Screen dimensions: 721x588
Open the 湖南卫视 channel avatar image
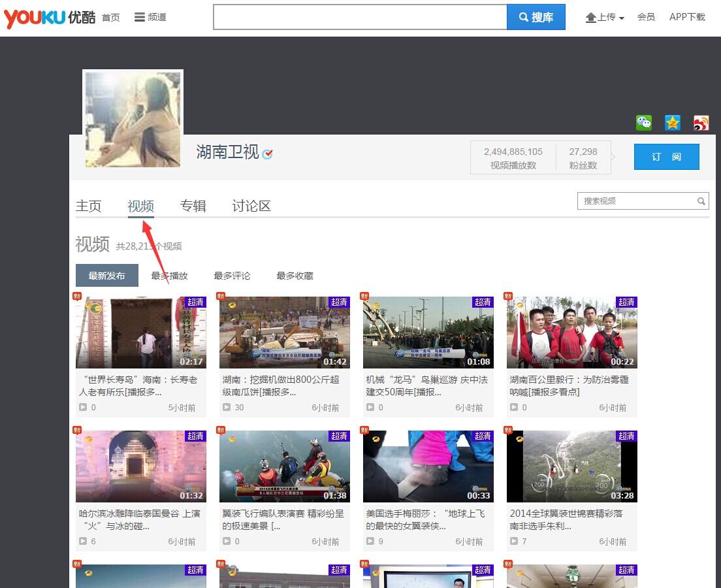tap(133, 119)
